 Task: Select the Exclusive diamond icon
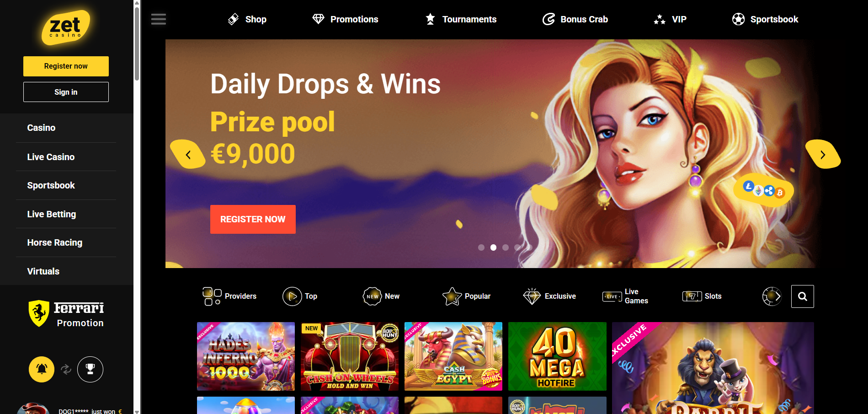click(532, 296)
